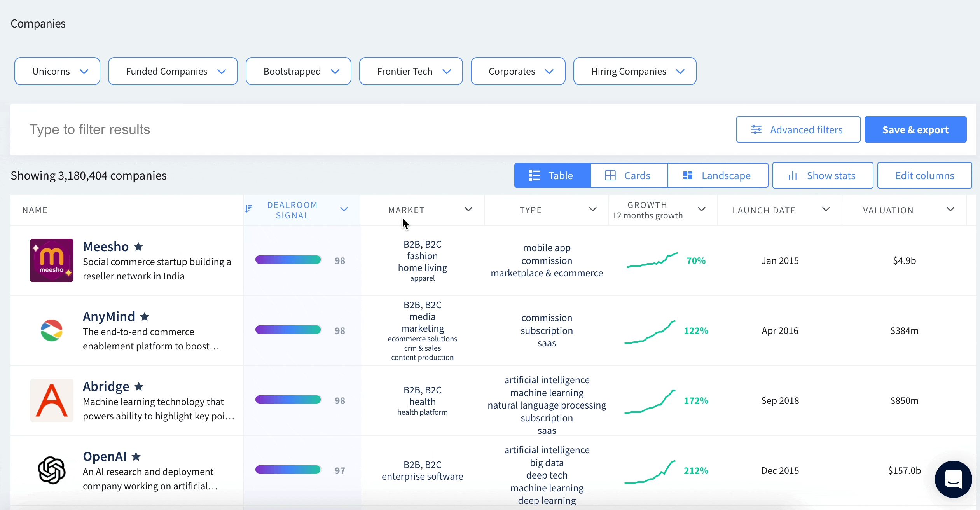Click the Cards view grid icon
The image size is (980, 510).
click(x=610, y=175)
